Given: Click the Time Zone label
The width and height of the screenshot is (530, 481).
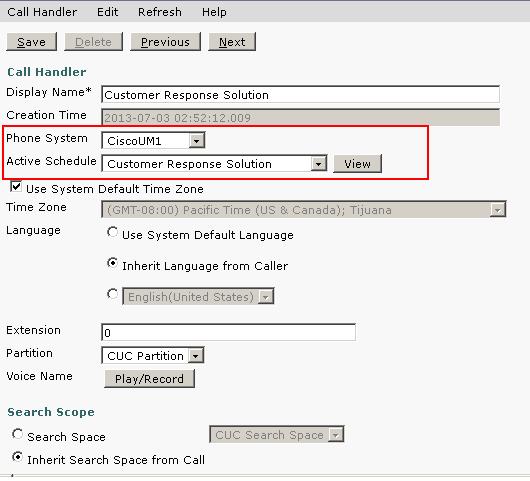Looking at the screenshot, I should [x=36, y=207].
